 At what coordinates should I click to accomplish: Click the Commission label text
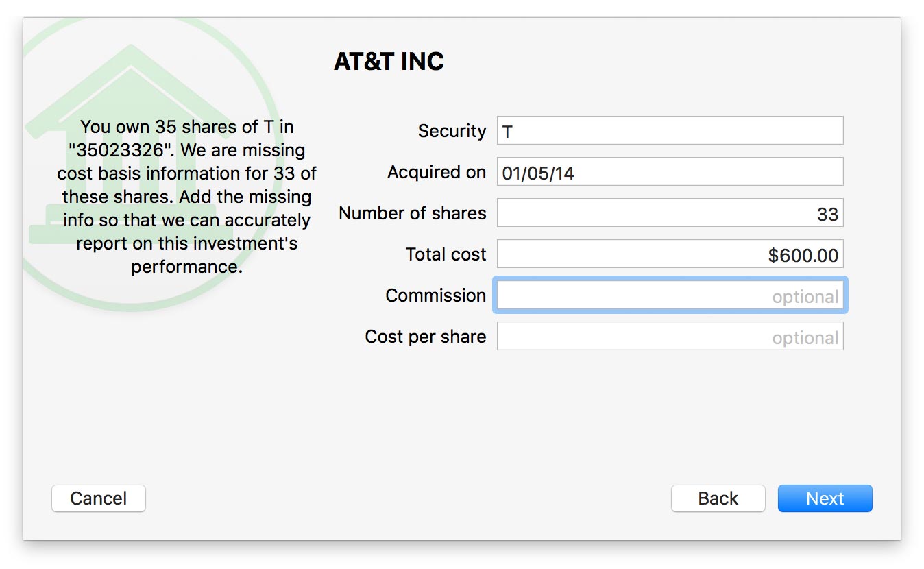tap(435, 295)
